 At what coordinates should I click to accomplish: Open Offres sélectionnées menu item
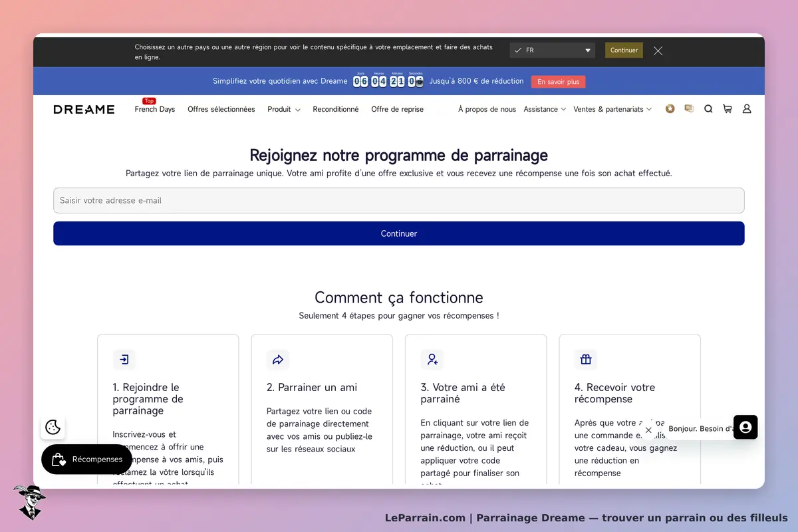[x=221, y=110]
